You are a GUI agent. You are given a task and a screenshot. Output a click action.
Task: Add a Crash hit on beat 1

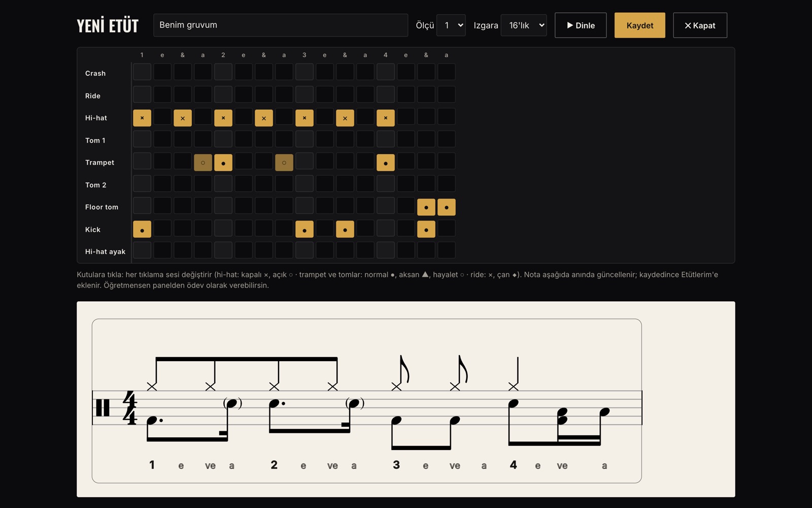pyautogui.click(x=142, y=72)
